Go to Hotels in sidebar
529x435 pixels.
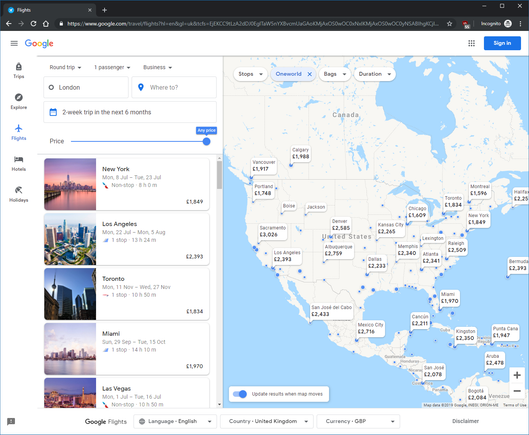tap(19, 163)
